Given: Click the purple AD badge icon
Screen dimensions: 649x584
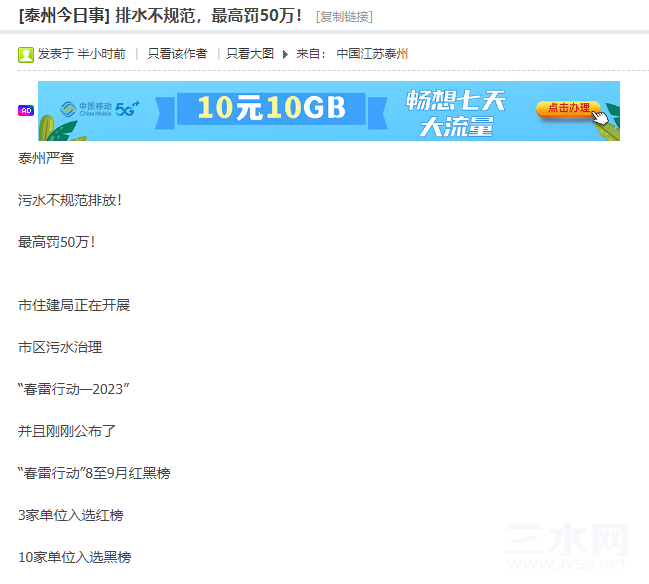Looking at the screenshot, I should (26, 111).
